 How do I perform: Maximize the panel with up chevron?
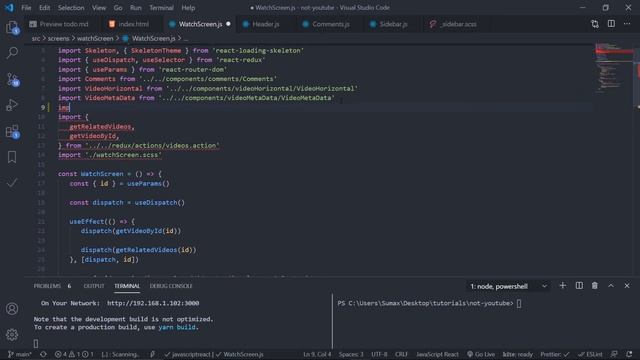tap(611, 285)
